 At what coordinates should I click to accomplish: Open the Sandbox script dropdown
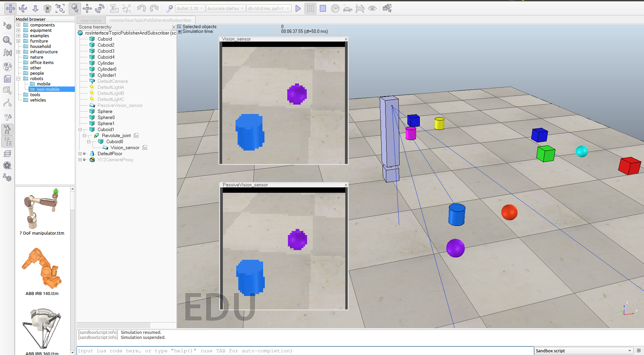tap(583, 351)
